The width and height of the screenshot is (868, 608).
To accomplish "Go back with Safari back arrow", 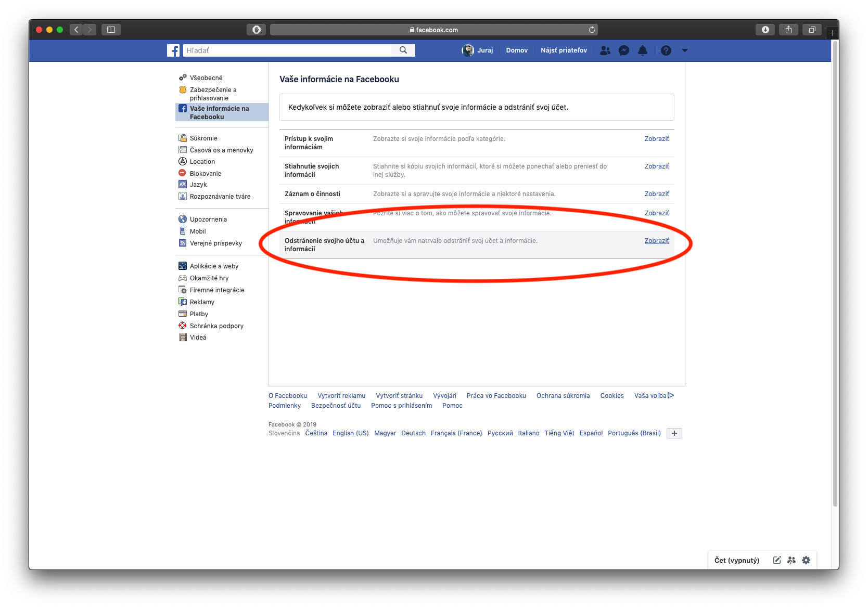I will [76, 30].
